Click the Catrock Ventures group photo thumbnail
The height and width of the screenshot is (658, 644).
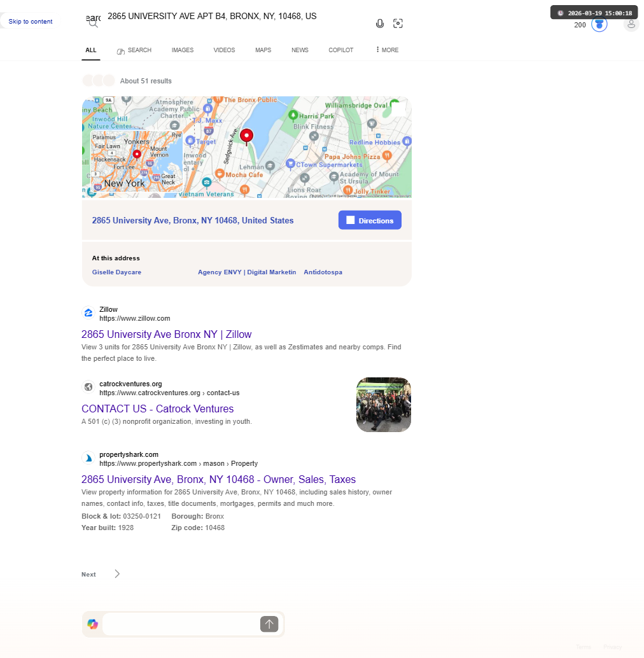(384, 405)
